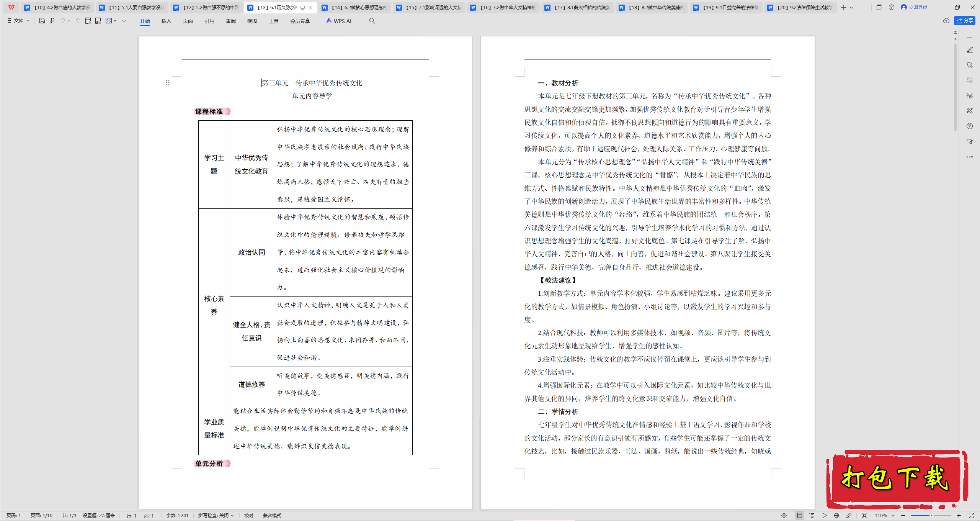
Task: Select the 审阅 ribbon tab
Action: 230,21
